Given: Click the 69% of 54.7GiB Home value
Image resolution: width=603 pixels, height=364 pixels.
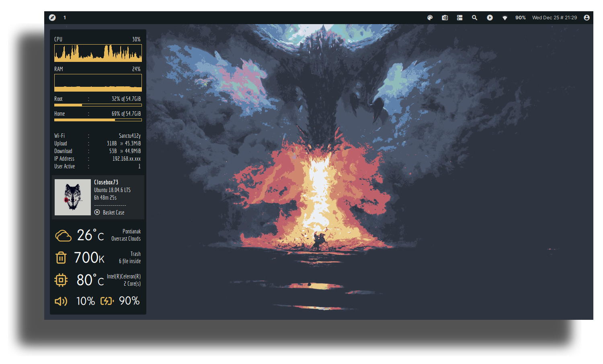Looking at the screenshot, I should click(x=126, y=114).
